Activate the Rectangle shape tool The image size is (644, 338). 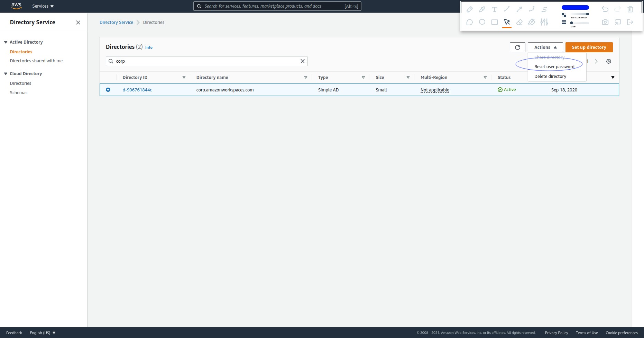[494, 22]
